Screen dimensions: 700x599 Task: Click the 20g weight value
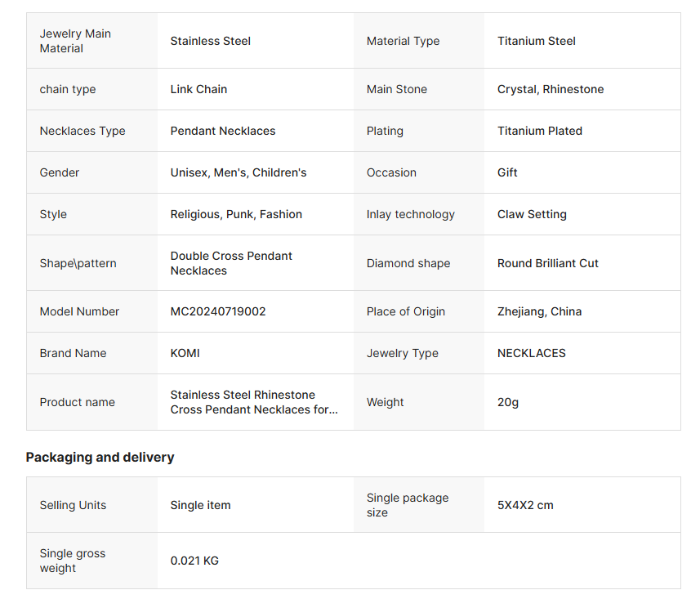(x=508, y=402)
